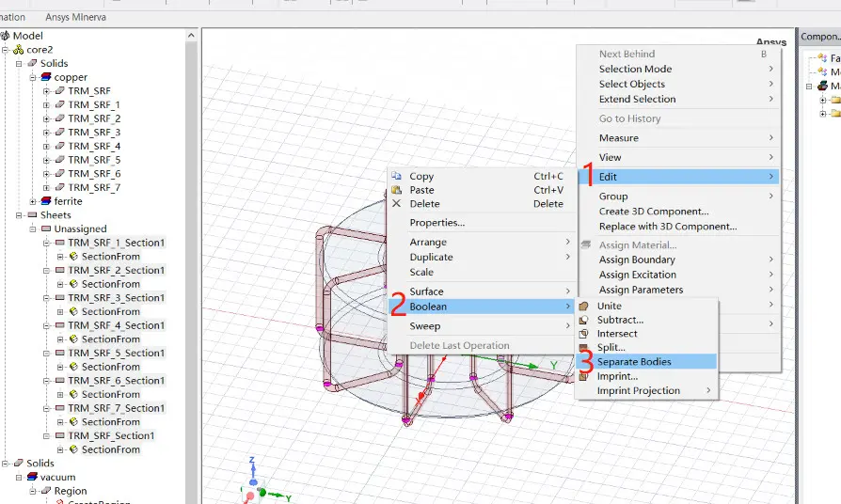The height and width of the screenshot is (504, 841).
Task: Click the Imprint operation icon
Action: [x=583, y=376]
